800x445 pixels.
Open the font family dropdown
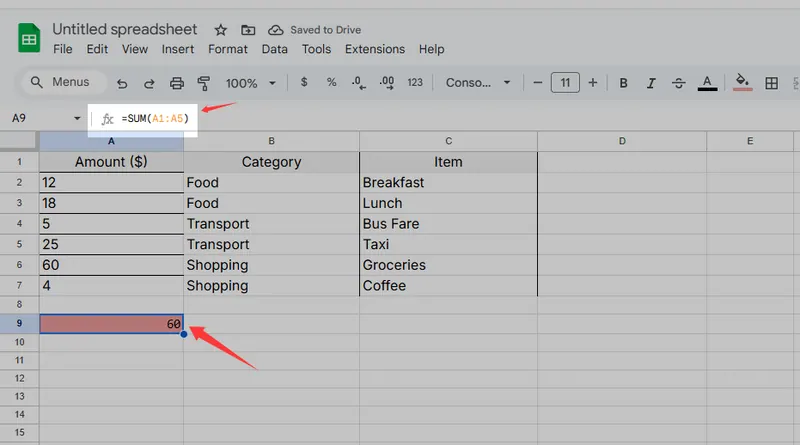(x=478, y=83)
